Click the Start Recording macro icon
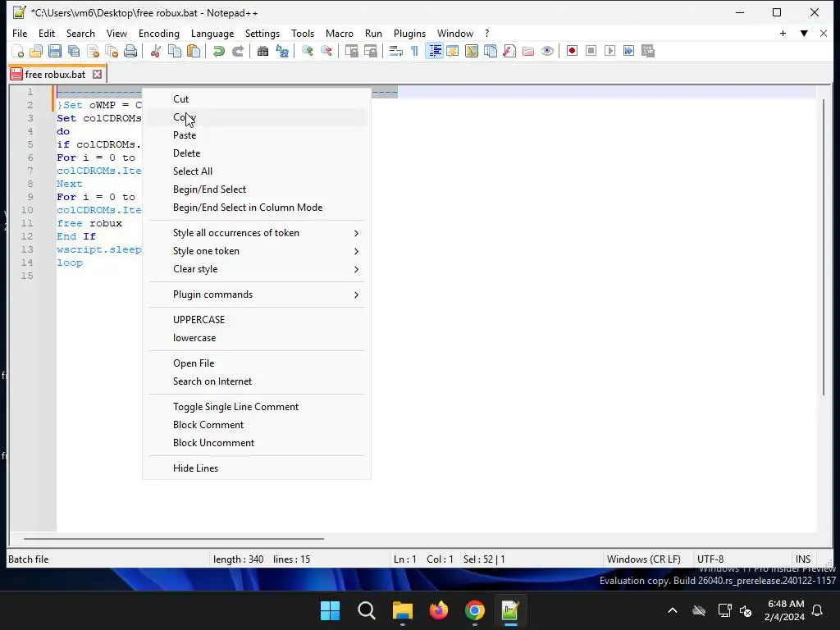840x630 pixels. pyautogui.click(x=572, y=51)
